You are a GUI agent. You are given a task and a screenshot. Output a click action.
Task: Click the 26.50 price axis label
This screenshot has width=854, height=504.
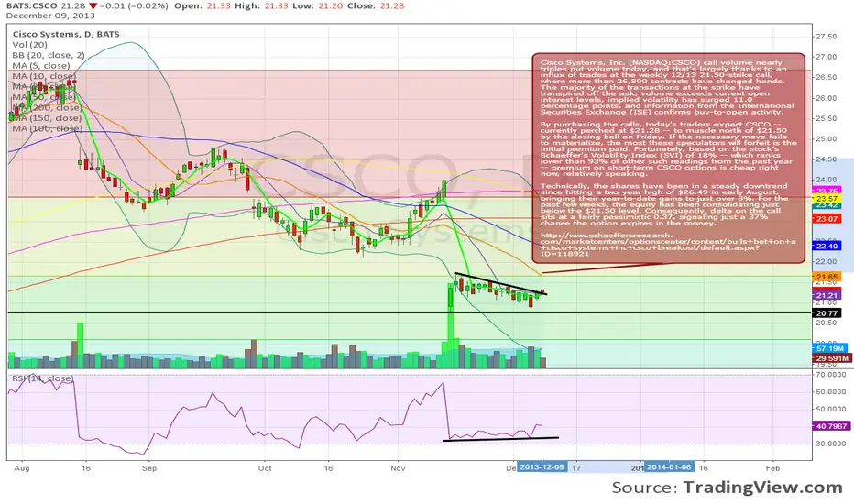(826, 77)
